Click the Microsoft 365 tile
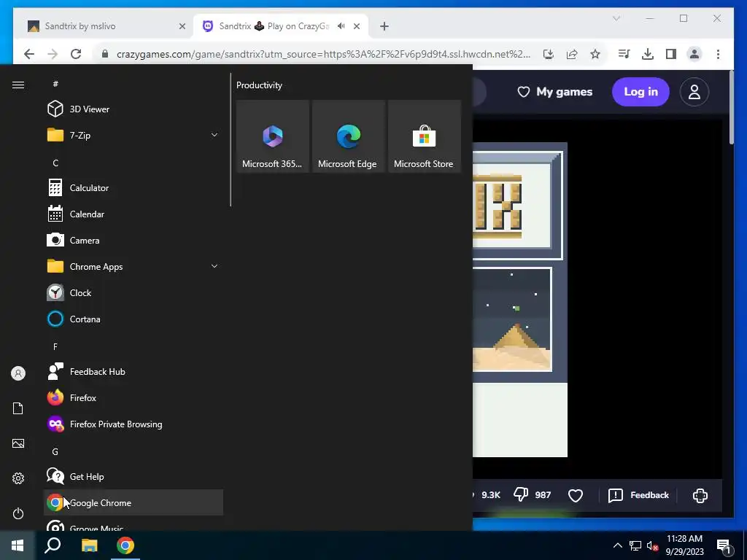747x560 pixels. tap(273, 136)
